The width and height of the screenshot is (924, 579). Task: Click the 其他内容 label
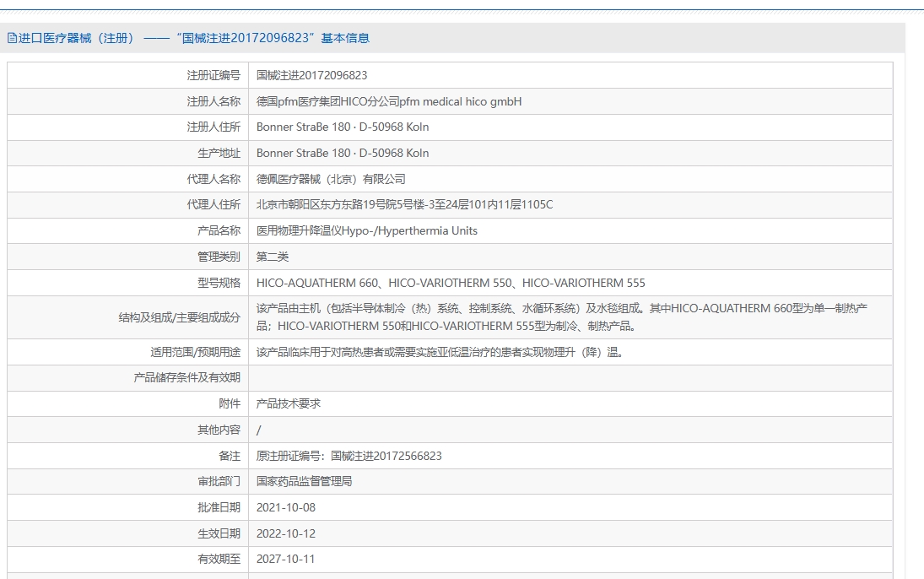(219, 430)
